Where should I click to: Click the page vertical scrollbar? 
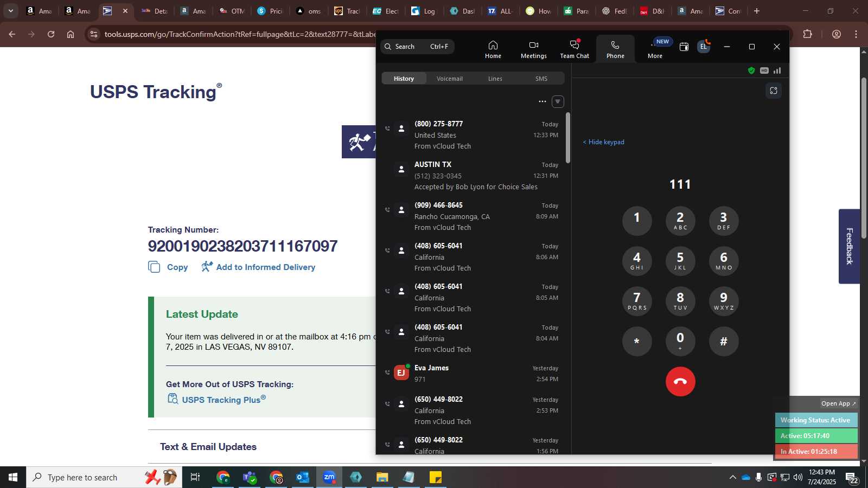coord(864,157)
